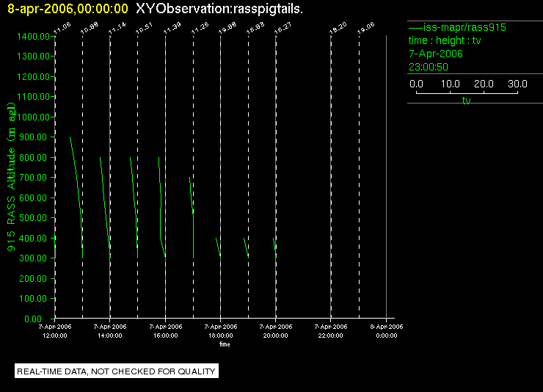Click the 19.06 profile label at top
543x392 pixels.
(366, 29)
